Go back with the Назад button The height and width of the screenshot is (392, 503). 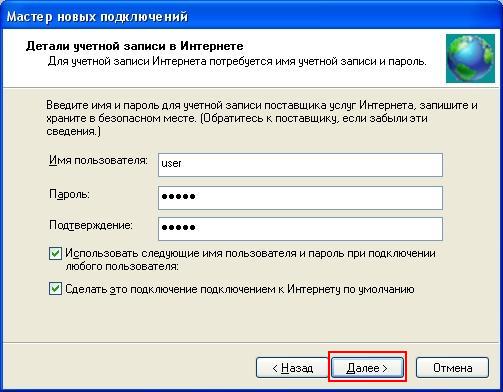[x=292, y=368]
